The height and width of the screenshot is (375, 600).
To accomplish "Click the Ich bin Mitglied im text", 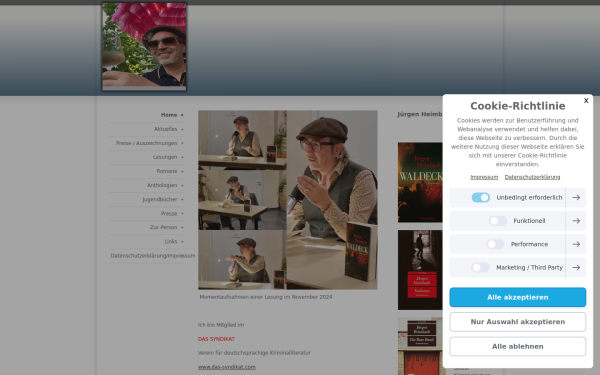I will pyautogui.click(x=221, y=325).
